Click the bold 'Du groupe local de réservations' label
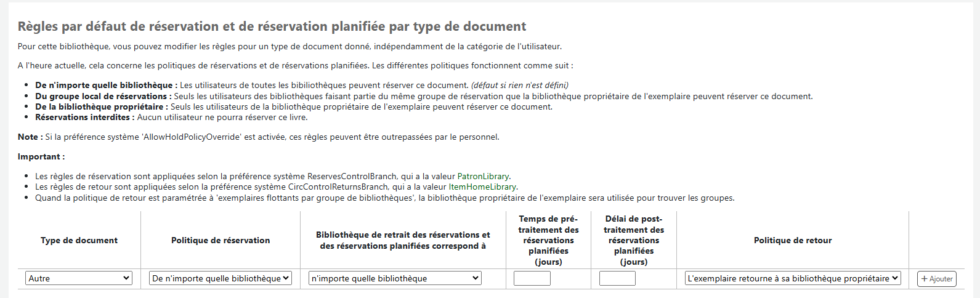 [x=101, y=96]
